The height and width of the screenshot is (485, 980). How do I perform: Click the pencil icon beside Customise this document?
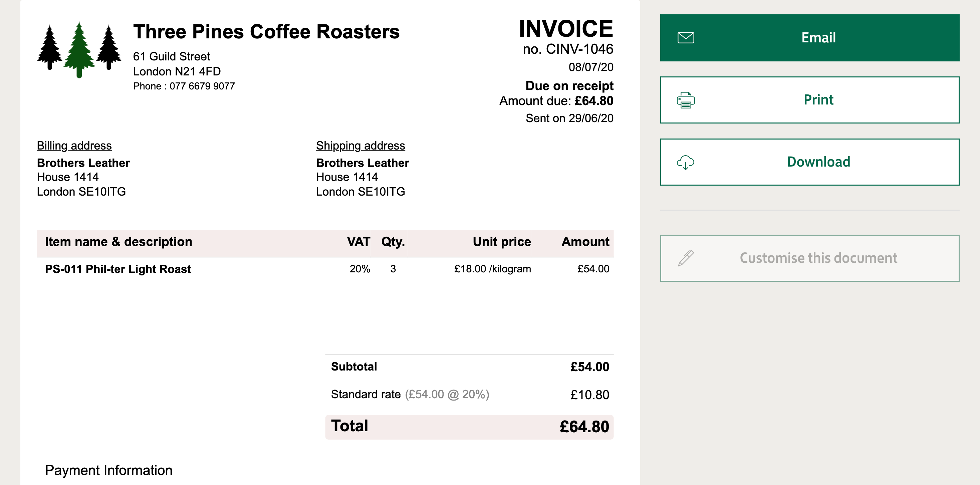tap(686, 258)
